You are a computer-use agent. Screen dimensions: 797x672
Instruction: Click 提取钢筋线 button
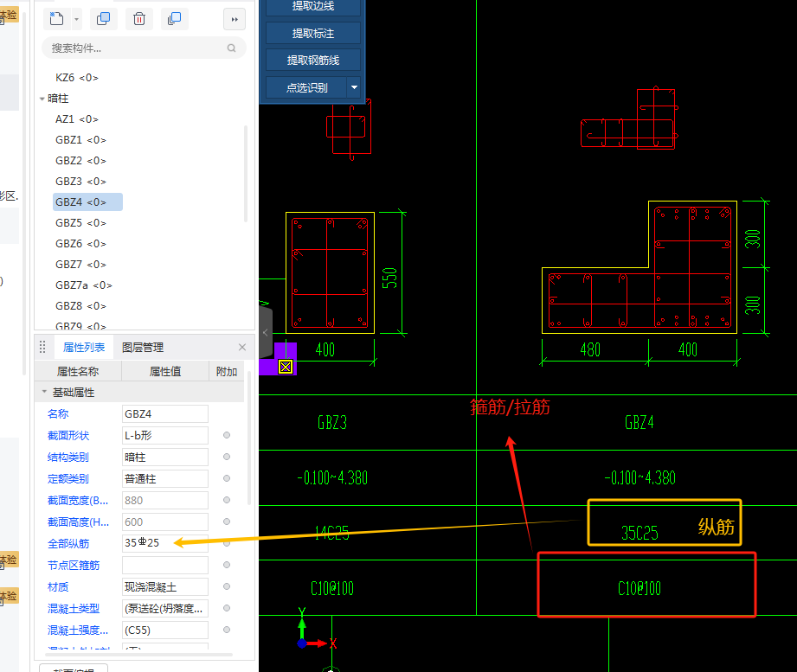313,61
